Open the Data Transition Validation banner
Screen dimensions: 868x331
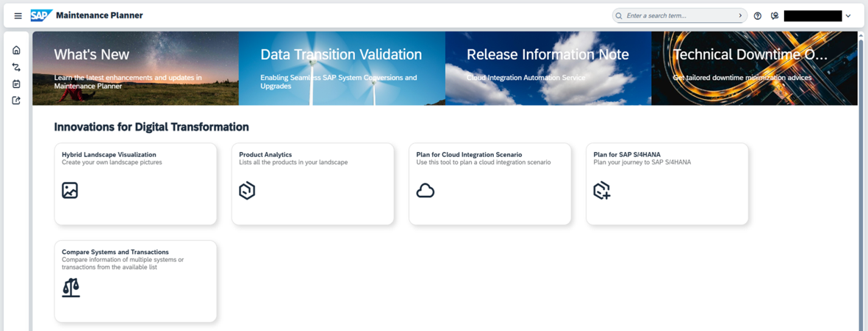pos(342,68)
